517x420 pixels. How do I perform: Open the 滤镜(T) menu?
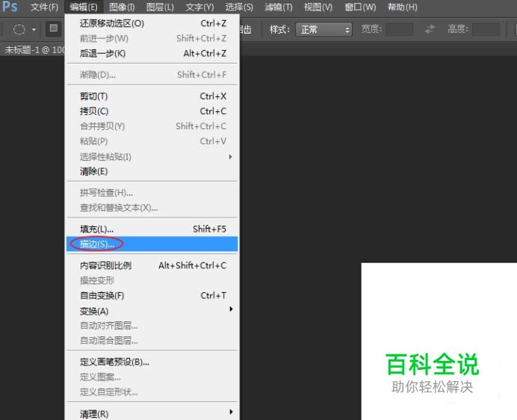tap(278, 7)
